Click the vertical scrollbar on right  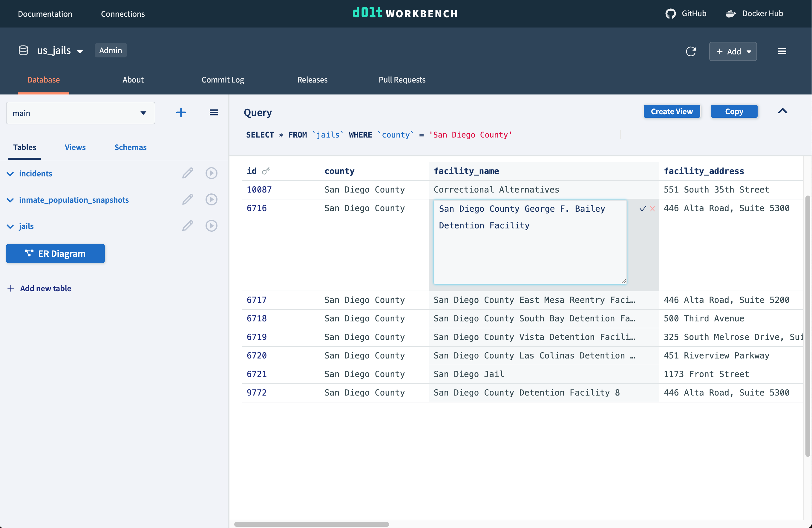(808, 326)
